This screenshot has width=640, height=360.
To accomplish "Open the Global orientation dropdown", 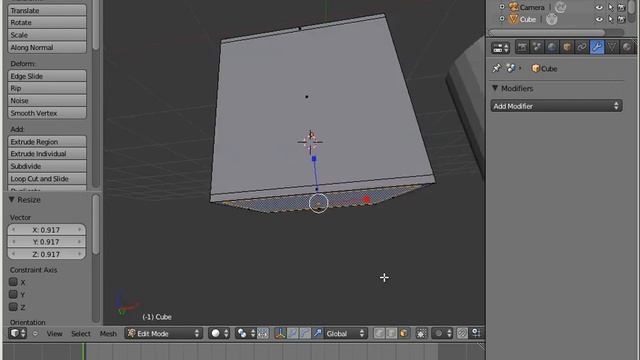I will coord(346,333).
